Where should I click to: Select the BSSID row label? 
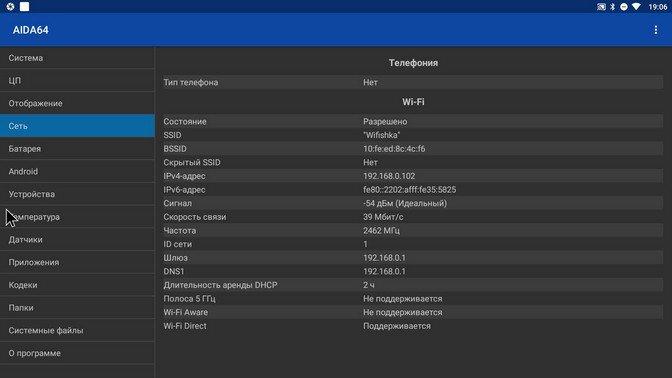175,149
